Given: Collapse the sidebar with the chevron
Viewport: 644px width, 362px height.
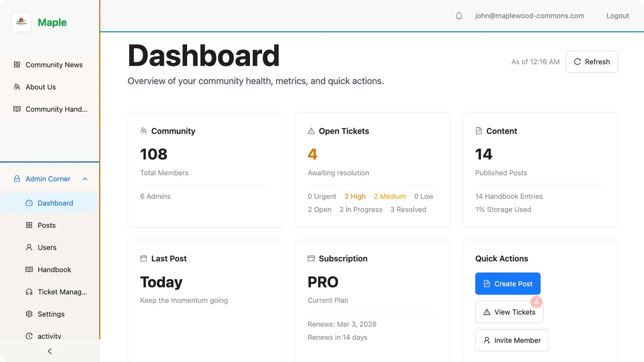Looking at the screenshot, I should tap(49, 351).
